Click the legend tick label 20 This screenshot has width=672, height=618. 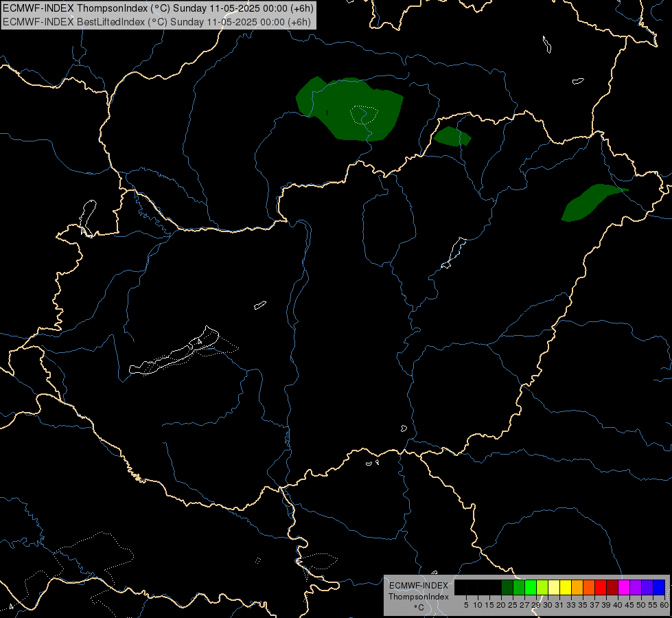501,605
